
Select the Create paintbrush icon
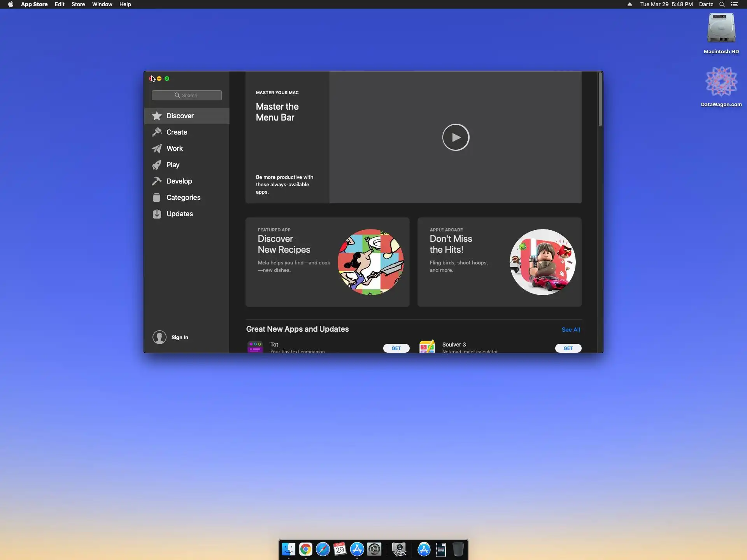(157, 132)
